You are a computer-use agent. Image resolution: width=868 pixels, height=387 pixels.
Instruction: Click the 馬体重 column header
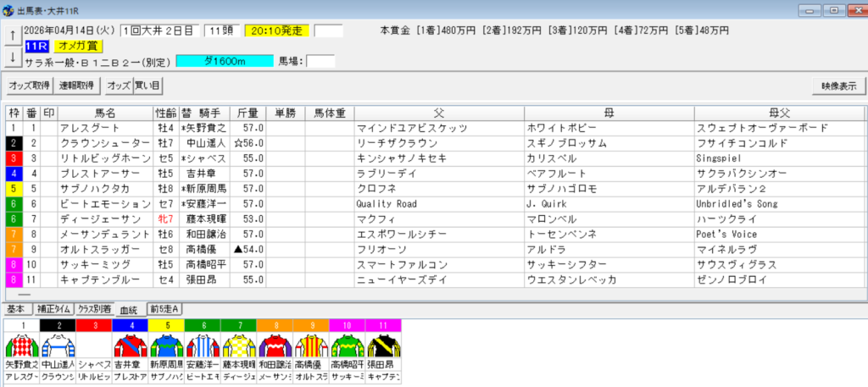[x=330, y=113]
